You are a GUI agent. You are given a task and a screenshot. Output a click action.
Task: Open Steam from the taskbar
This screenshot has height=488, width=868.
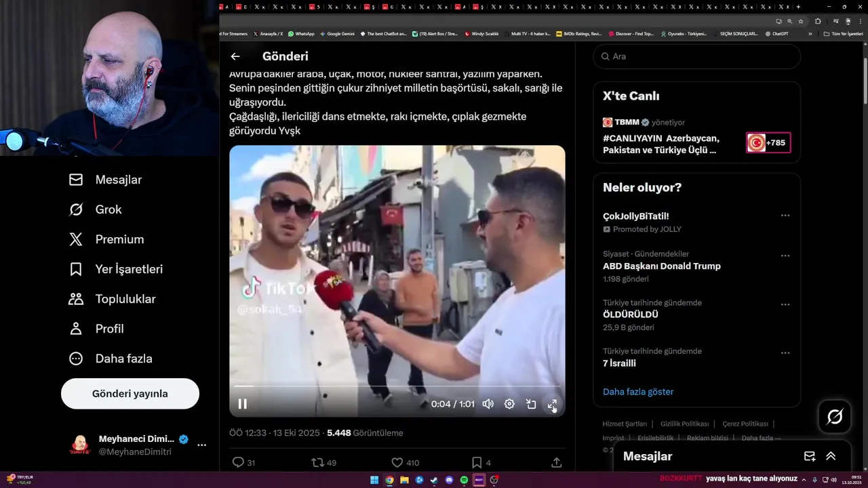(434, 480)
